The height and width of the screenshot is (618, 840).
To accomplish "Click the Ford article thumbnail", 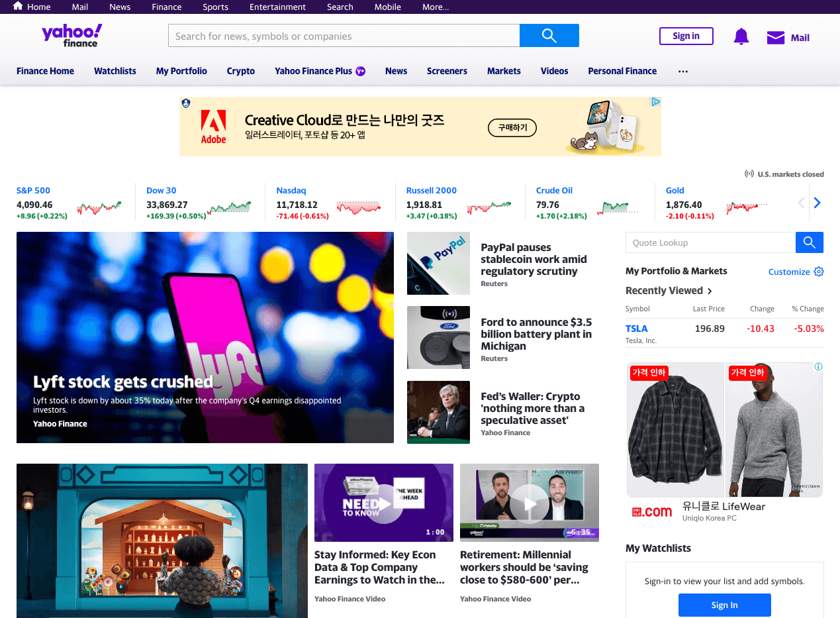I will (438, 337).
